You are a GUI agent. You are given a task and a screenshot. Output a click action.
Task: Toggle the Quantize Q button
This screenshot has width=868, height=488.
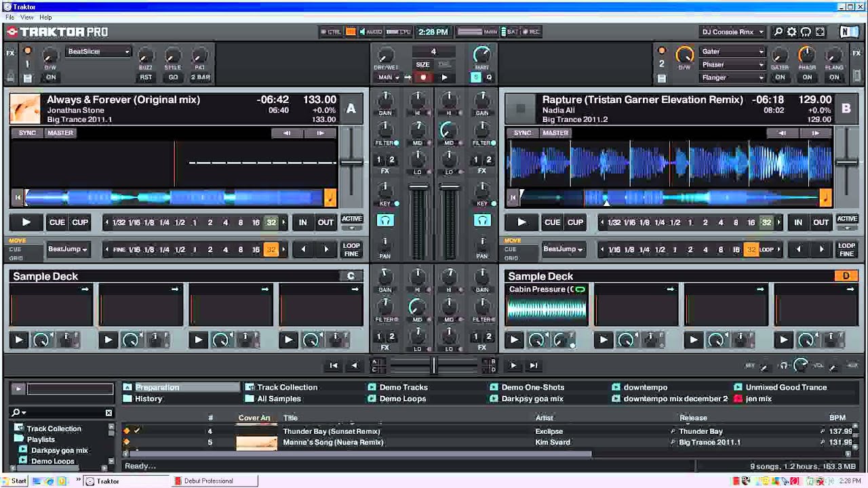tap(488, 77)
